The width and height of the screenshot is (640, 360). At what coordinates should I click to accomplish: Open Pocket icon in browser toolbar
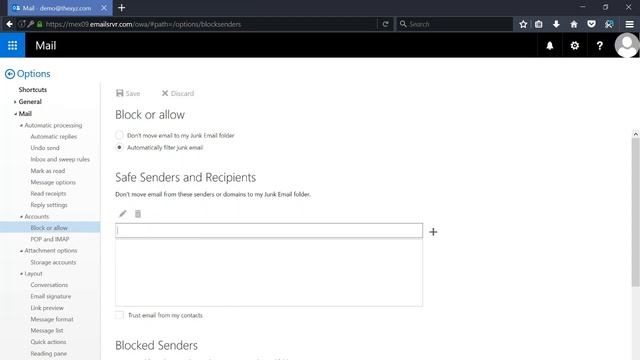point(591,24)
